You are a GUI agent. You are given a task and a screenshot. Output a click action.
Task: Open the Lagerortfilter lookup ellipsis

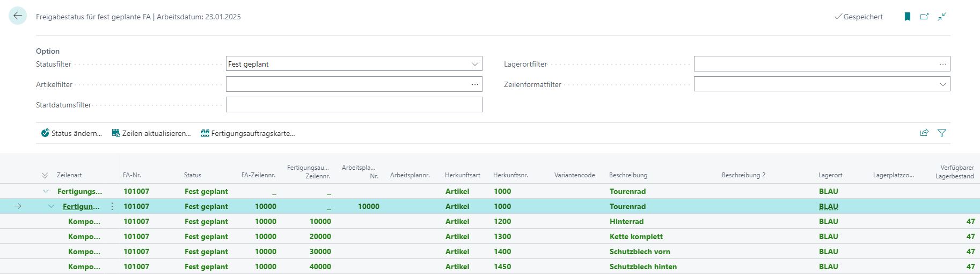coord(943,64)
